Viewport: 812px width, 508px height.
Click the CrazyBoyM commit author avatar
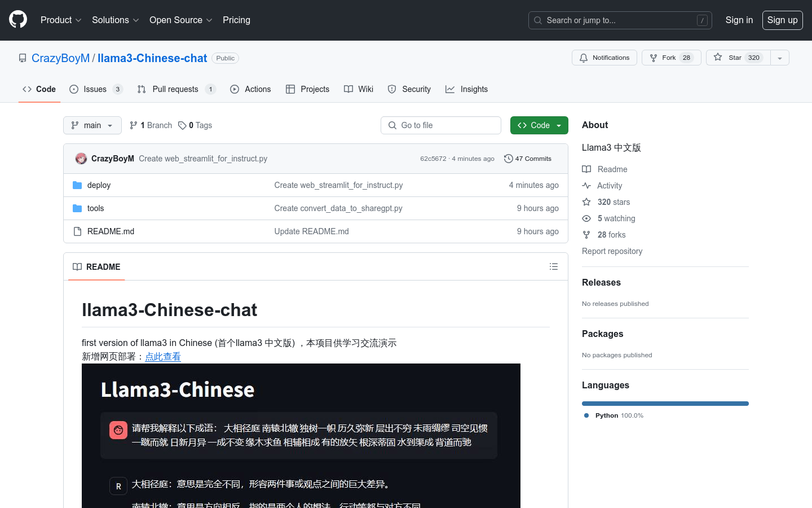(81, 159)
